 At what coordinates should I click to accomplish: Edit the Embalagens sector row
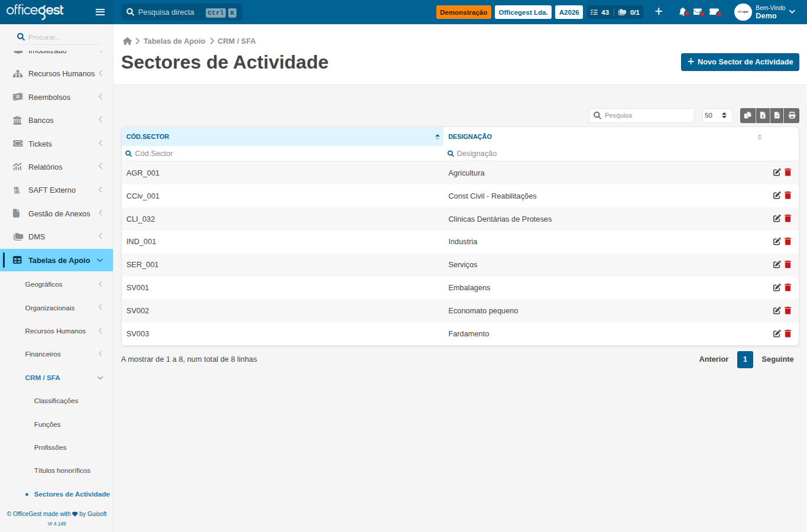(777, 287)
